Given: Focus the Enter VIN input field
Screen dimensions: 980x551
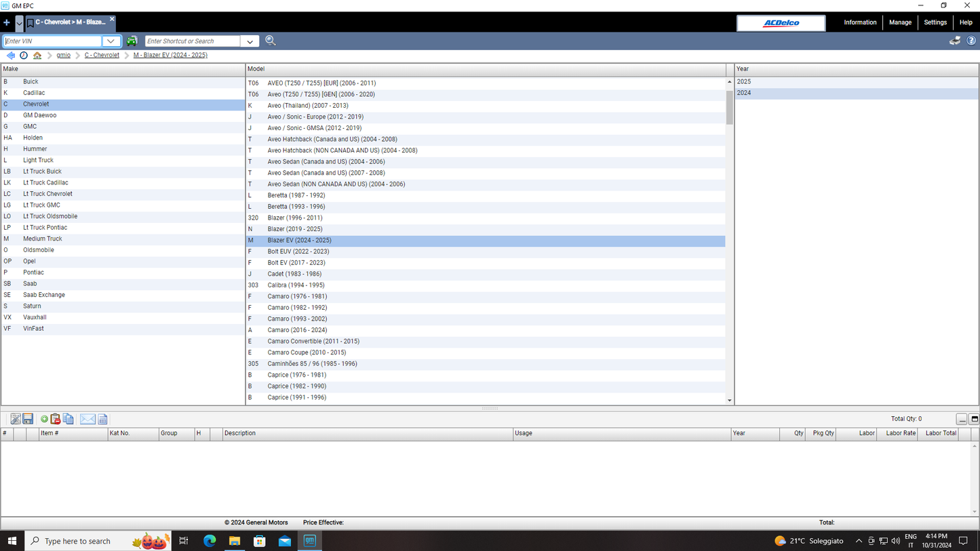Looking at the screenshot, I should pyautogui.click(x=52, y=41).
